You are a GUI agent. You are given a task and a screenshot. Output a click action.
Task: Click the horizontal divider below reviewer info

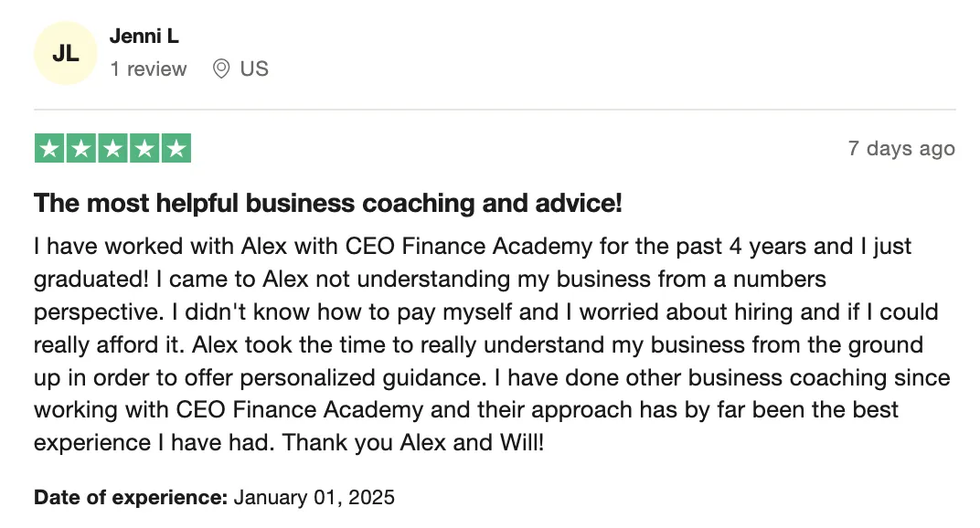click(x=495, y=110)
